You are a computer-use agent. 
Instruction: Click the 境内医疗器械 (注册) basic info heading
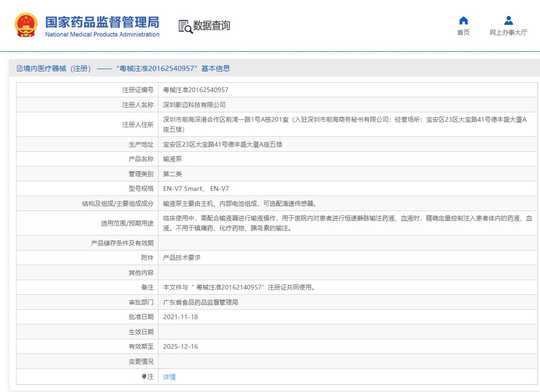point(123,69)
